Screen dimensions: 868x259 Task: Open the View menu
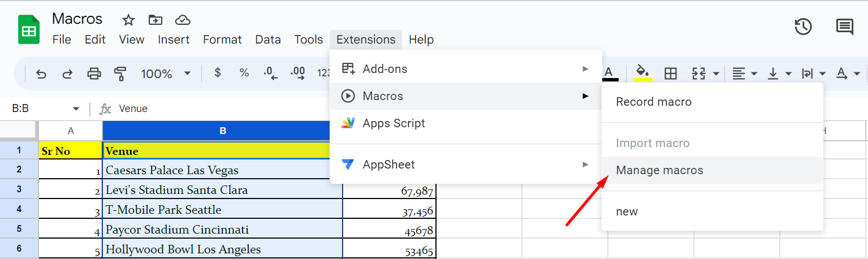coord(132,40)
